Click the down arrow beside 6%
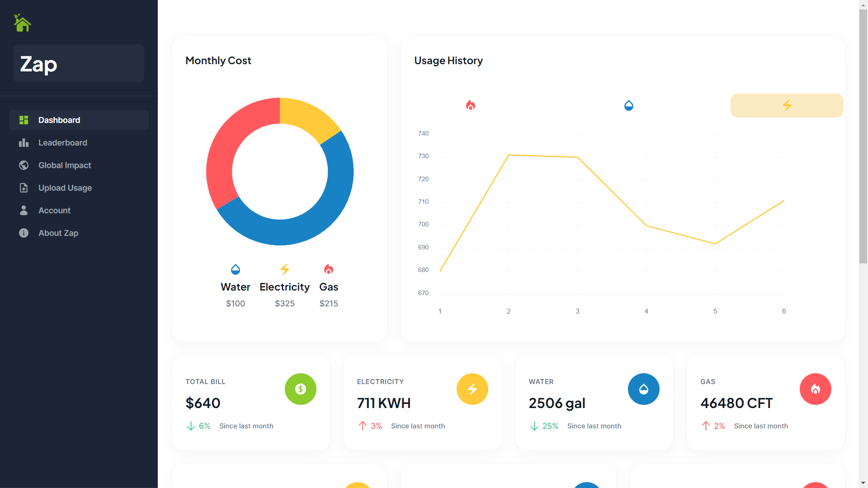The image size is (868, 488). coord(191,426)
